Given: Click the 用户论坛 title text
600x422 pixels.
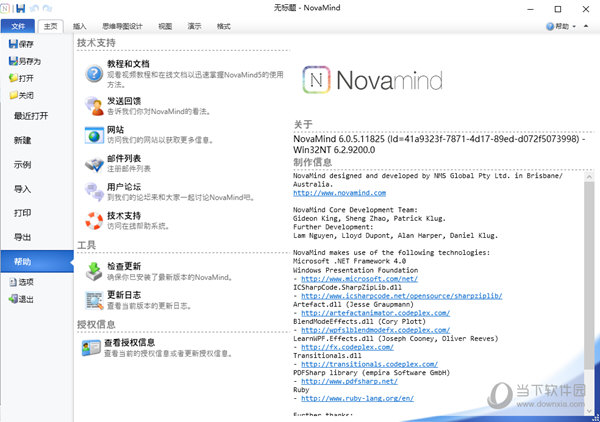Looking at the screenshot, I should (x=124, y=187).
